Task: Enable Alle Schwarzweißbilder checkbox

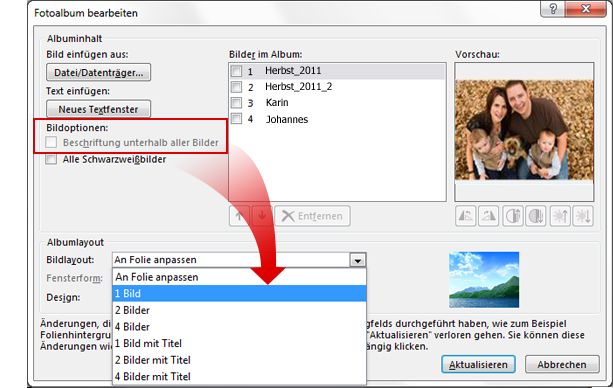Action: tap(51, 159)
